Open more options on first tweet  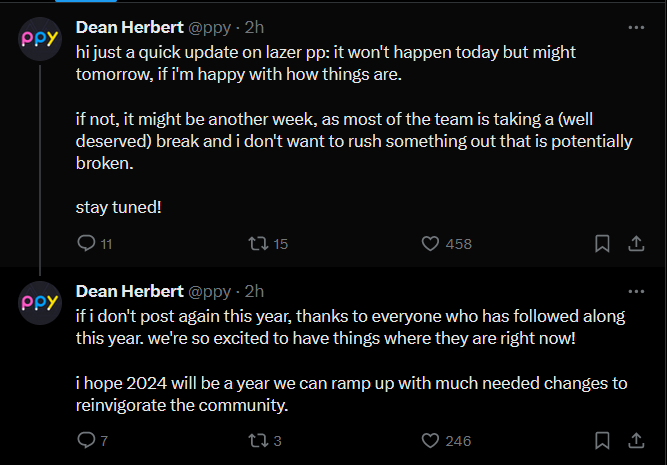point(636,28)
